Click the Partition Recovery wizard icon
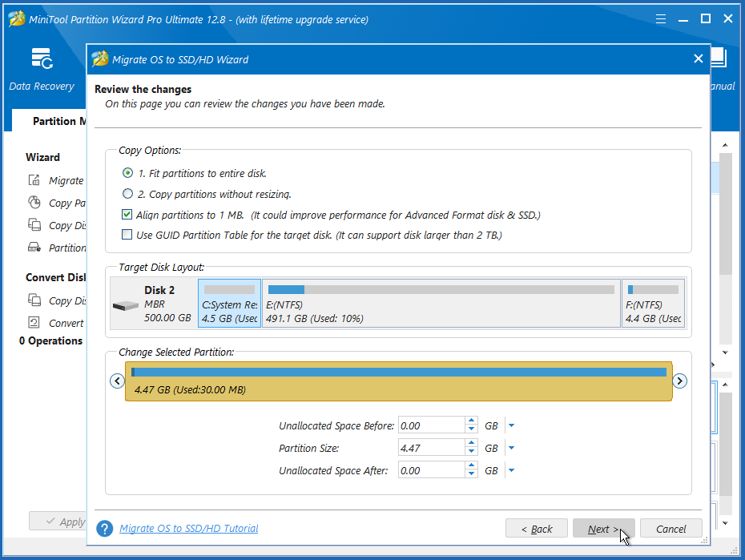Image resolution: width=745 pixels, height=560 pixels. (34, 247)
